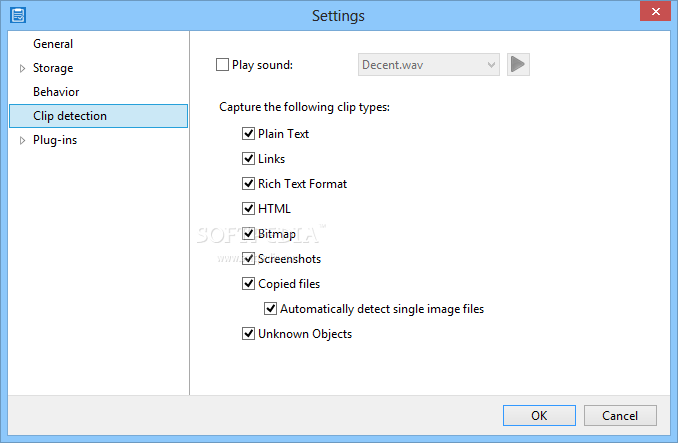This screenshot has width=678, height=443.
Task: Uncheck Unknown Objects checkbox
Action: coord(248,334)
